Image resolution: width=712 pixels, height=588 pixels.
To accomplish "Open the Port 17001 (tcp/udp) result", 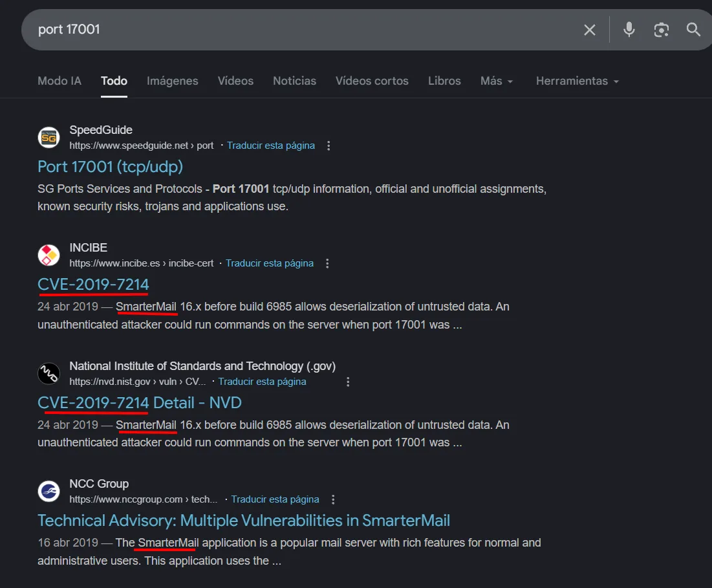I will coord(111,167).
